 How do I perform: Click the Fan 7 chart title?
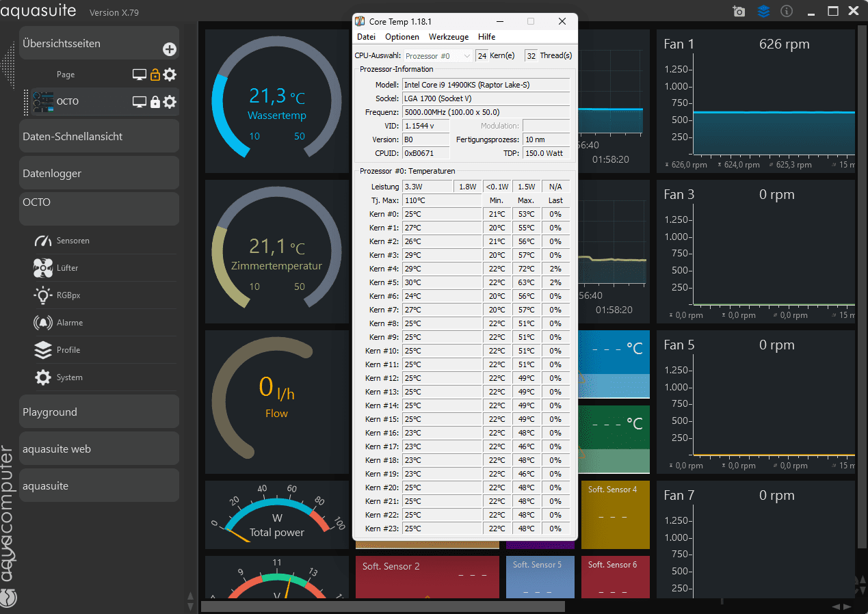click(679, 495)
